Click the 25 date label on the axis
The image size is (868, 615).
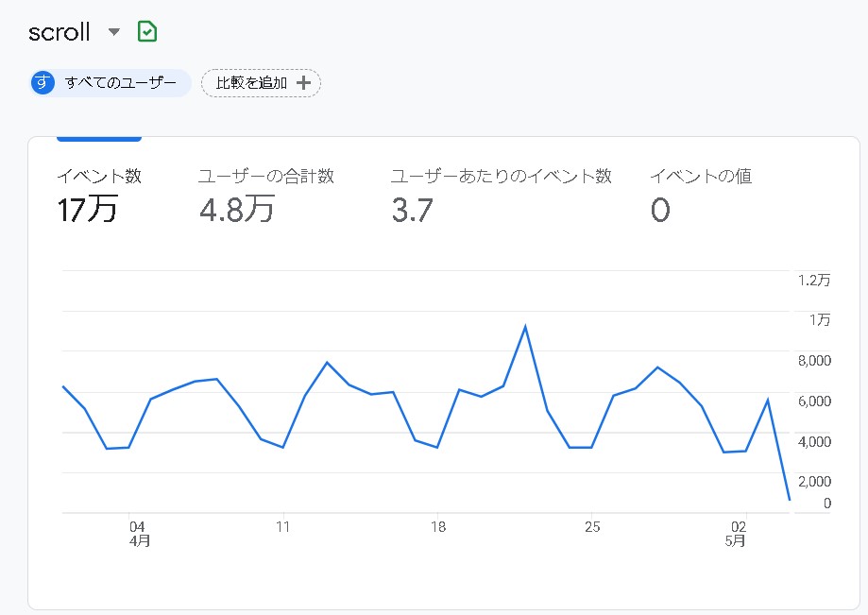592,527
